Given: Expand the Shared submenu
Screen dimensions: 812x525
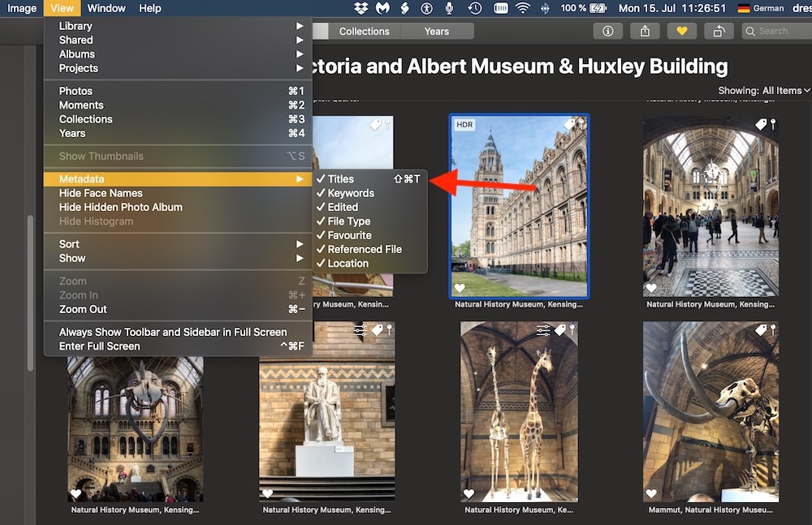Looking at the screenshot, I should pos(178,40).
